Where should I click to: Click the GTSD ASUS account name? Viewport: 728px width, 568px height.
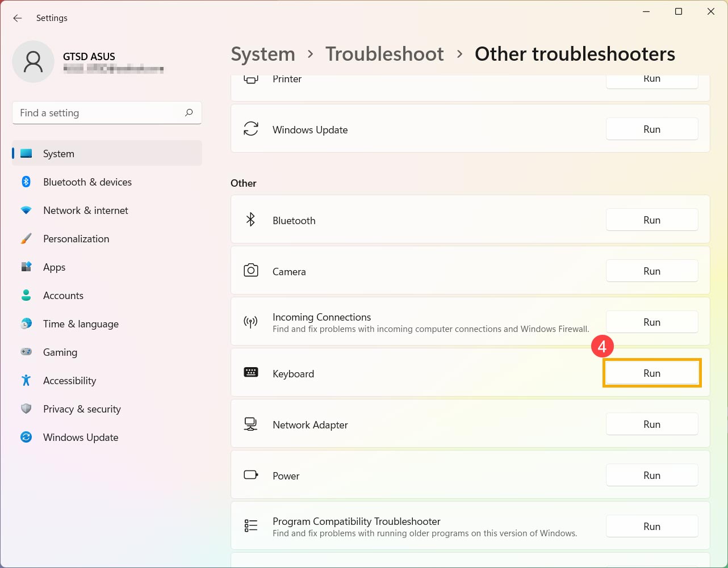click(89, 56)
